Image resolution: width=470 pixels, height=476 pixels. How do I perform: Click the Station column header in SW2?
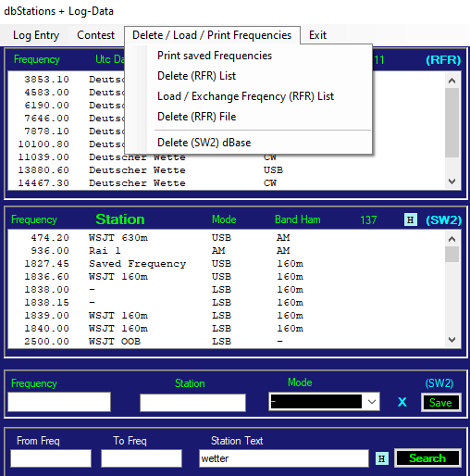tap(120, 219)
